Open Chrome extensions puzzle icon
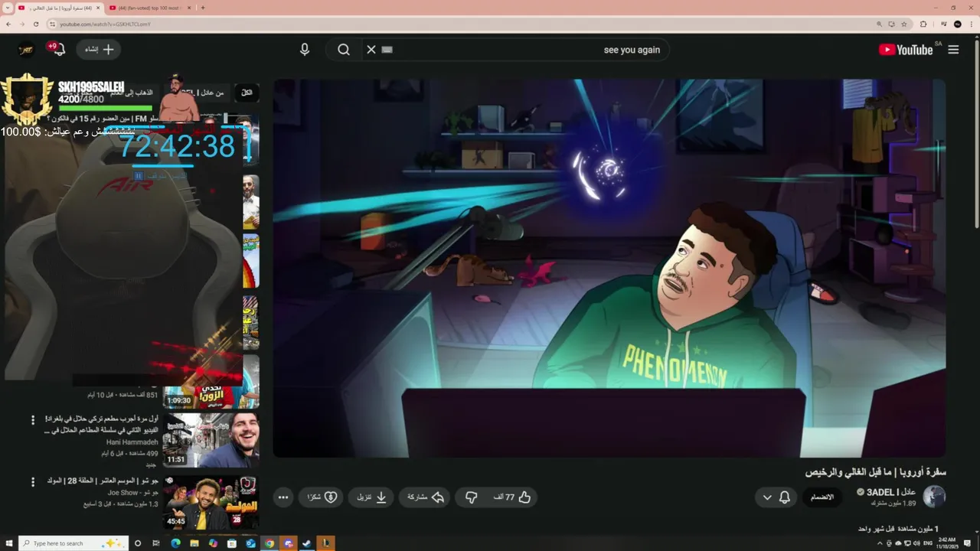Image resolution: width=980 pixels, height=551 pixels. (x=923, y=24)
